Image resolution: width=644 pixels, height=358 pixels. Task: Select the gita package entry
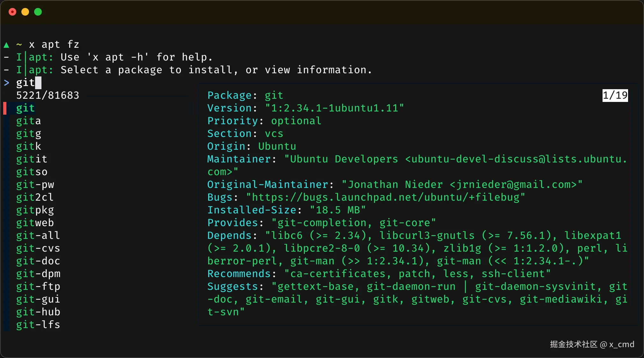coord(29,121)
